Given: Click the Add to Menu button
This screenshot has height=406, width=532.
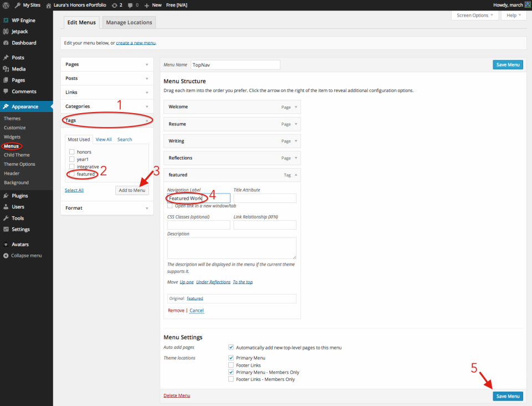Looking at the screenshot, I should (x=132, y=190).
